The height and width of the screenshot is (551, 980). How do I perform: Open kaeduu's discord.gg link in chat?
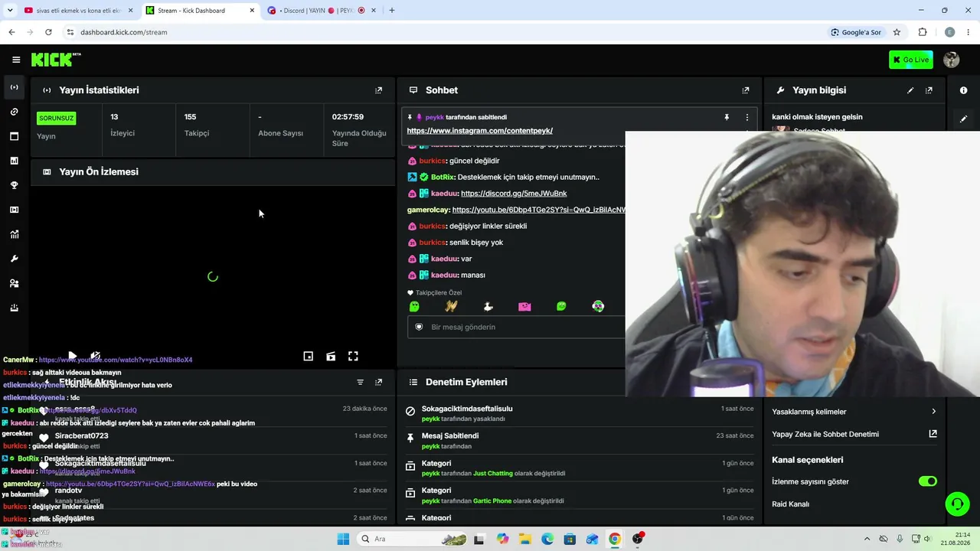click(x=514, y=194)
